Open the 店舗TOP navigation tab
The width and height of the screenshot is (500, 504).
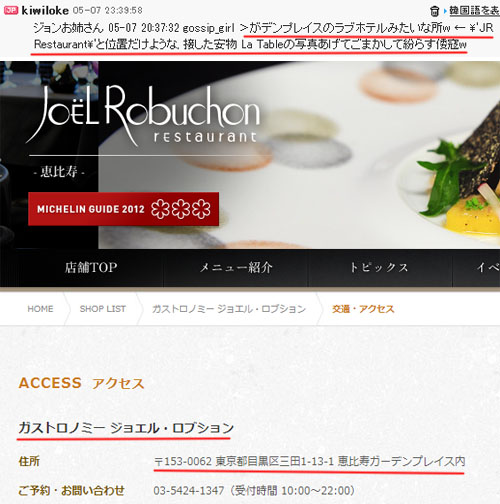pos(91,267)
